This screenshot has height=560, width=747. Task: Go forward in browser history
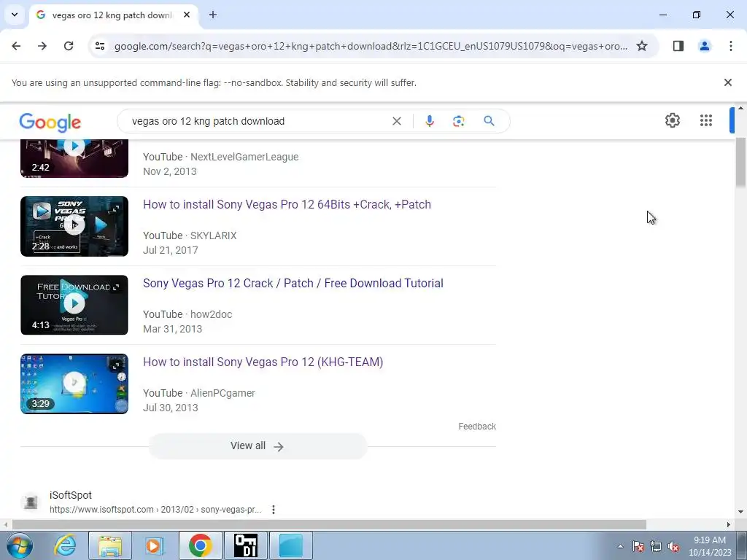click(42, 46)
